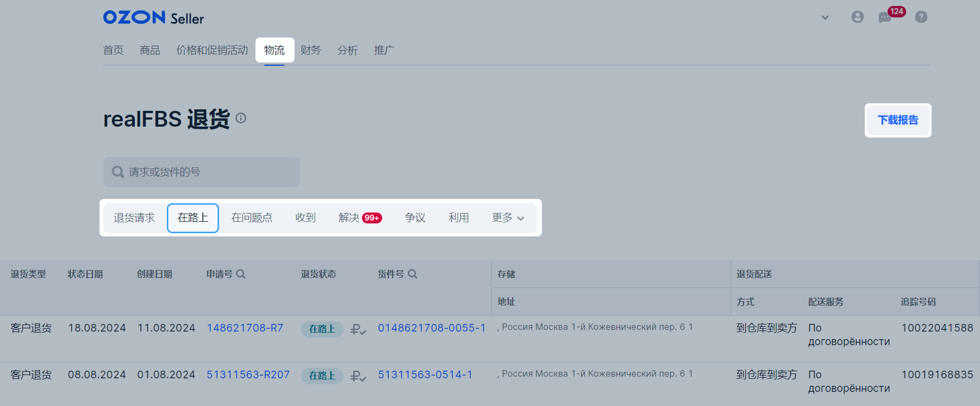Go to 首页 in main navigation
980x406 pixels.
point(113,50)
